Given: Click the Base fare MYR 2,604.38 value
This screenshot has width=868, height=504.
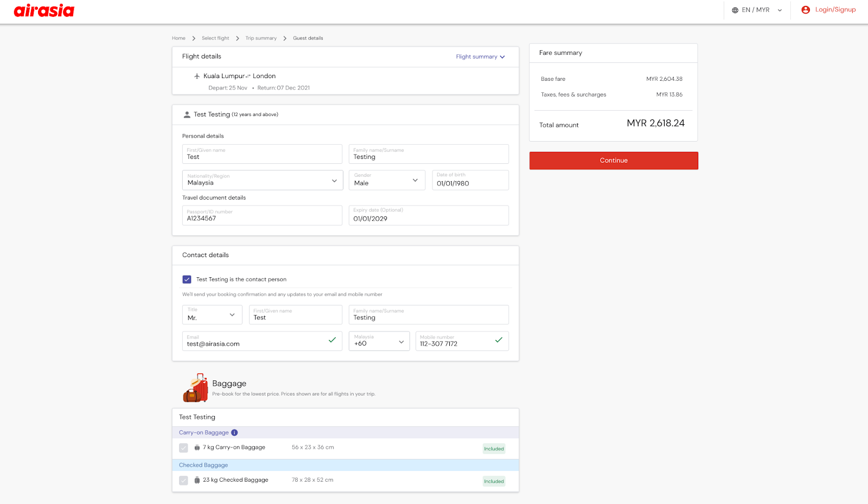Looking at the screenshot, I should [665, 79].
